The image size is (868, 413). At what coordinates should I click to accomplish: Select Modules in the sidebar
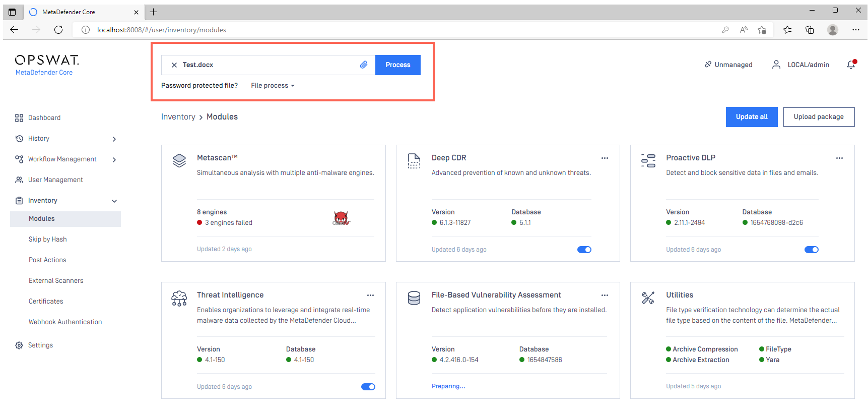point(65,219)
